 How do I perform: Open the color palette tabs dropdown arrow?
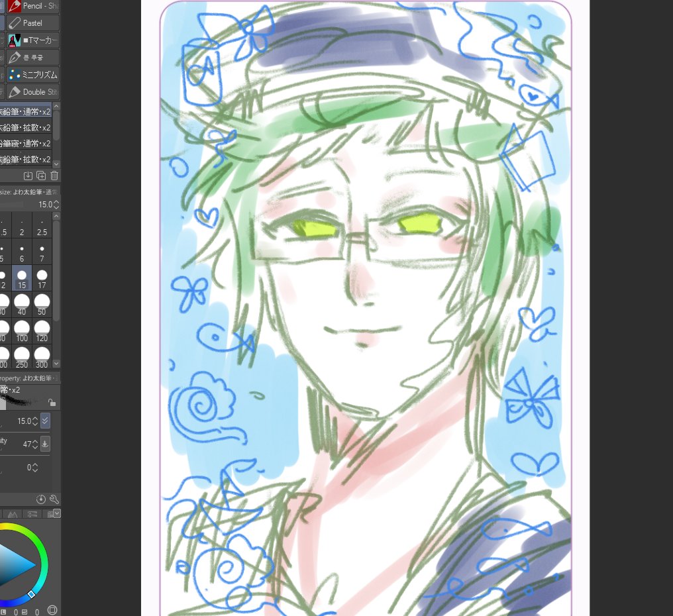pyautogui.click(x=57, y=513)
